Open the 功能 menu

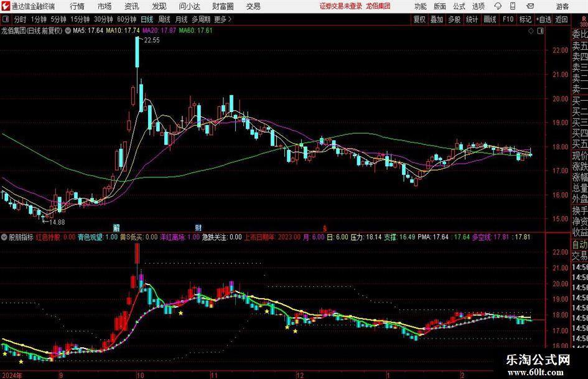coord(421,6)
